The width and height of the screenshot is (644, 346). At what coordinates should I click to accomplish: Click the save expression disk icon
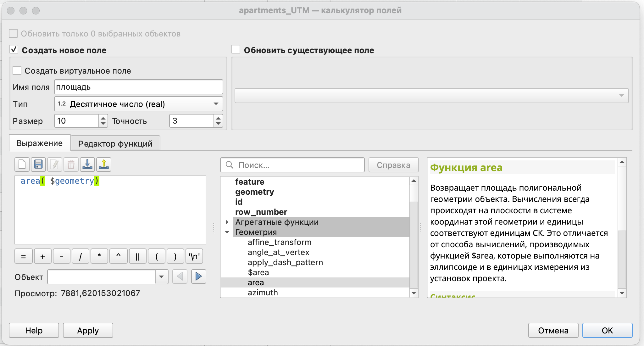(38, 164)
